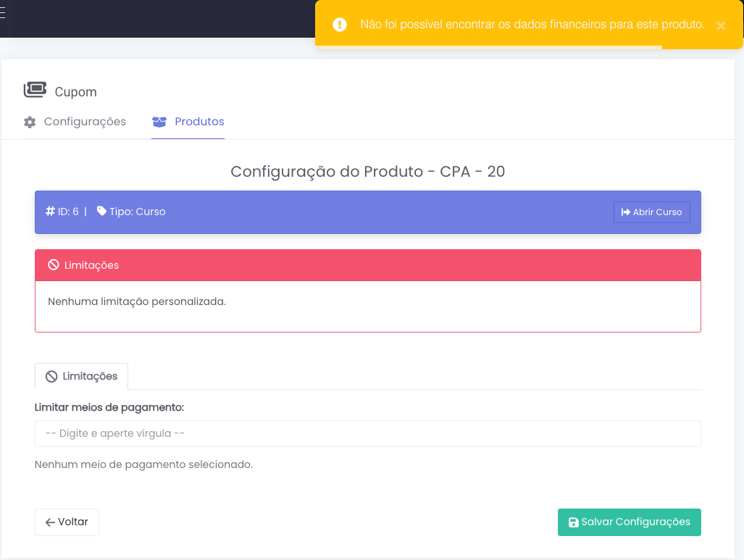
Task: Go back with the Voltar button
Action: click(x=67, y=522)
